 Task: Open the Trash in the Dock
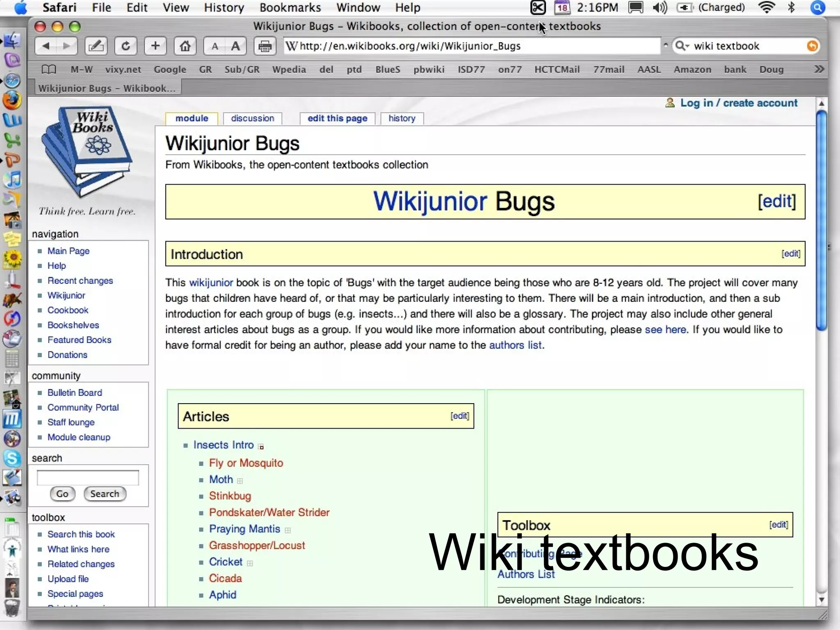12,608
